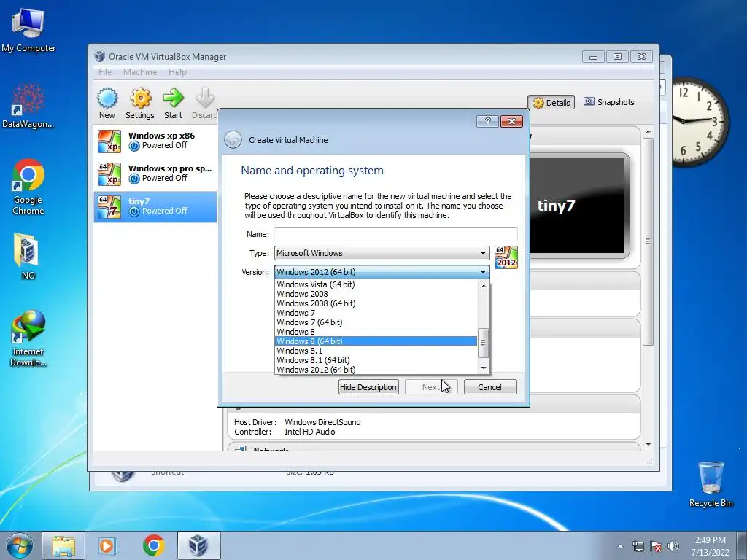This screenshot has height=560, width=747.
Task: Click the tiny7 preview thumbnail
Action: (578, 205)
